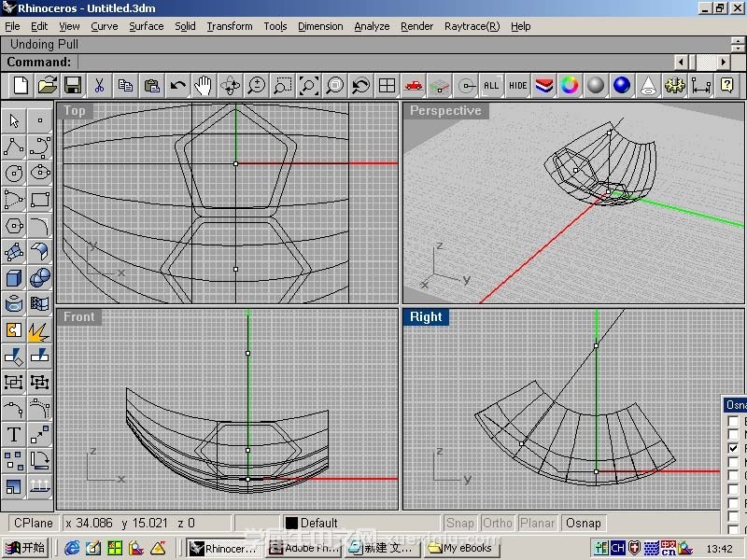This screenshot has width=747, height=560.
Task: Open the Raytrace(R) menu
Action: tap(472, 27)
